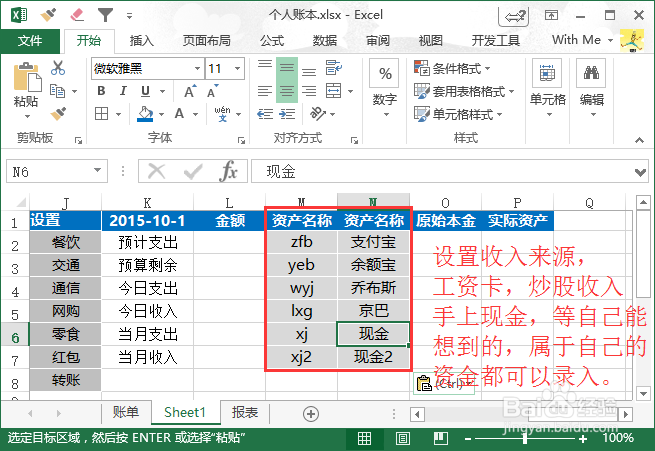Toggle Underline formatting
Screen dimensions: 655x451
tap(145, 91)
